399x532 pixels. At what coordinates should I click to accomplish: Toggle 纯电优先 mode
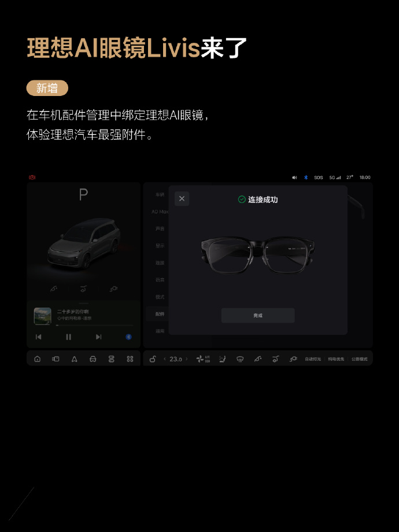point(336,359)
